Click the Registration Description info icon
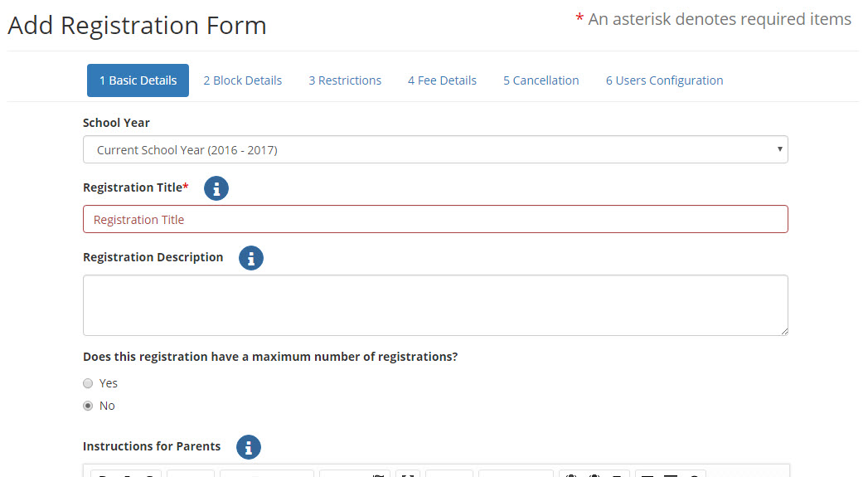Screen dimensions: 868x477 coord(250,258)
